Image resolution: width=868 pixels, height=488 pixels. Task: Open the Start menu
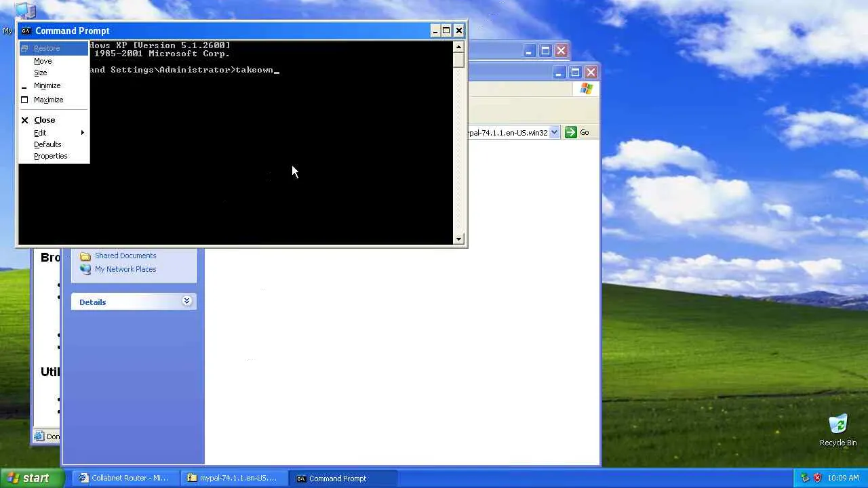(x=33, y=478)
